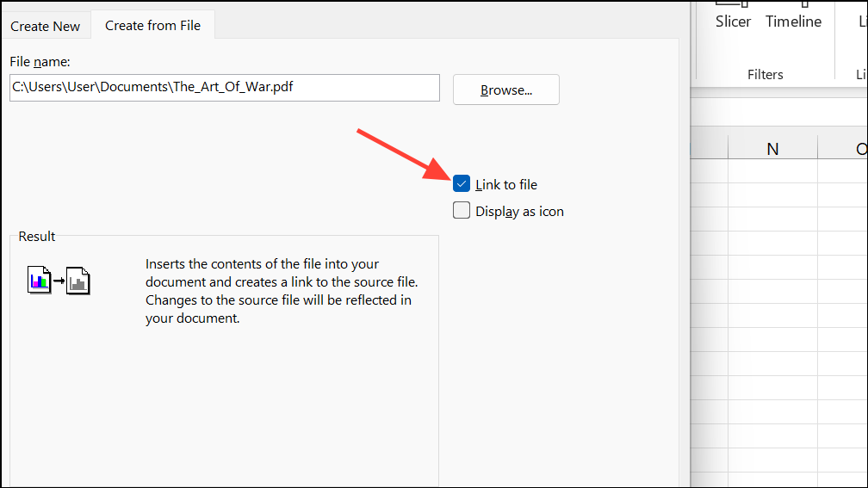Image resolution: width=868 pixels, height=488 pixels.
Task: Click the File name text field
Action: tap(224, 88)
